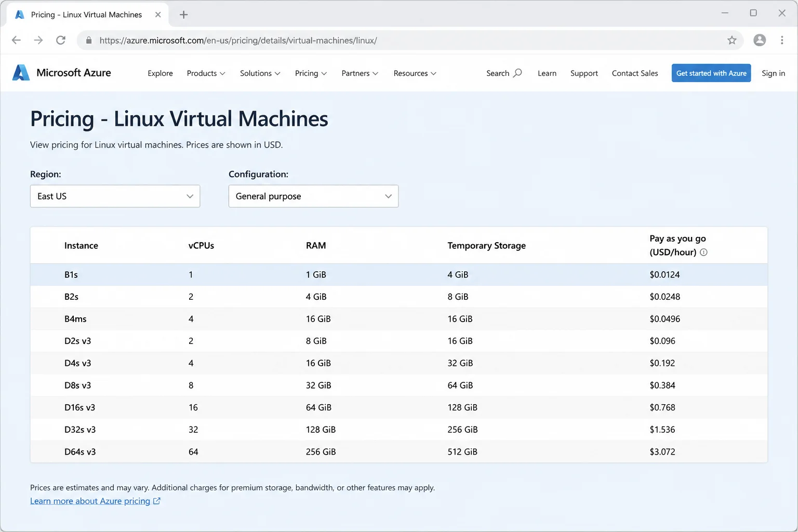Expand the Products menu

coord(206,73)
